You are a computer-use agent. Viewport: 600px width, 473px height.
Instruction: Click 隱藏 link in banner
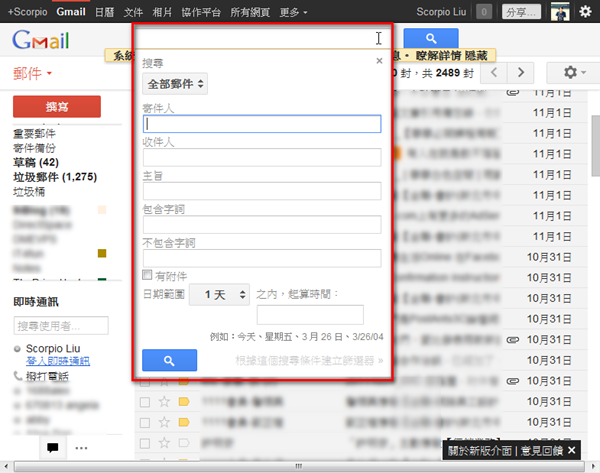pos(476,56)
